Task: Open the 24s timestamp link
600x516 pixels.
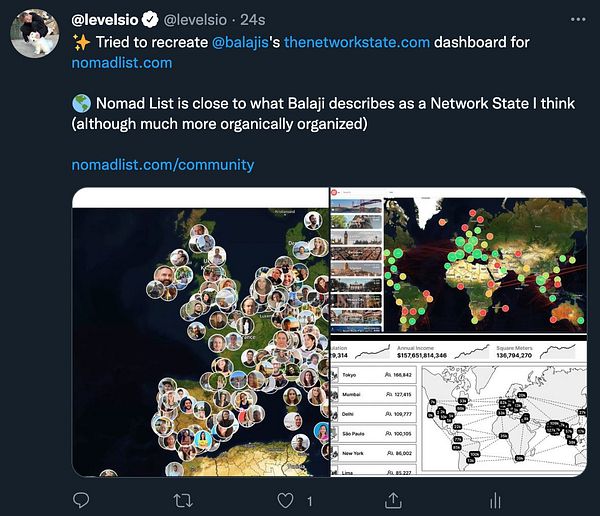Action: [x=253, y=20]
